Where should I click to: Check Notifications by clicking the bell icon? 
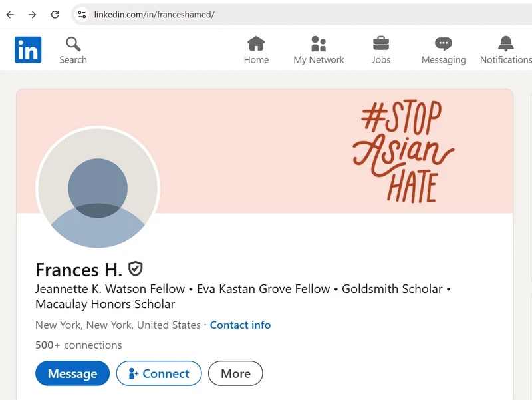click(x=507, y=43)
